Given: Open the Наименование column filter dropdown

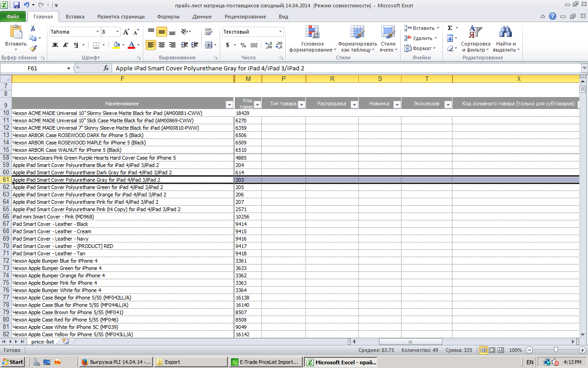Looking at the screenshot, I should [x=230, y=104].
